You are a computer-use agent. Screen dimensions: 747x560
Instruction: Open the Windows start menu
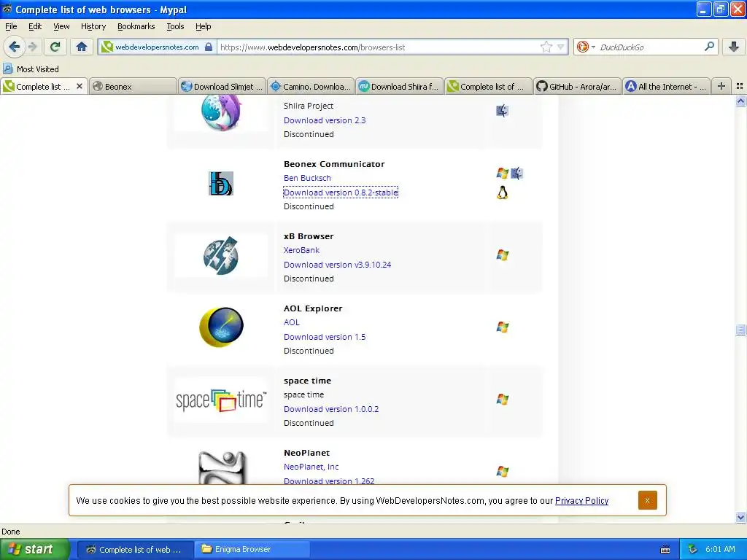pyautogui.click(x=35, y=549)
